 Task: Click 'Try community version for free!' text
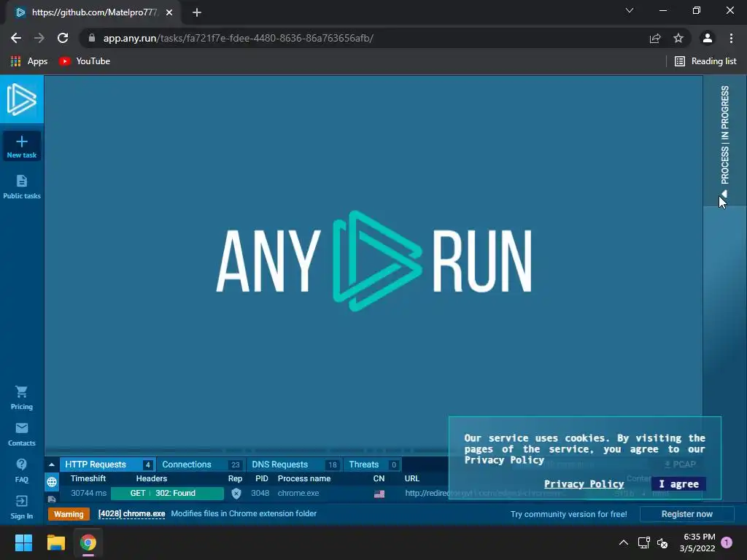(568, 514)
